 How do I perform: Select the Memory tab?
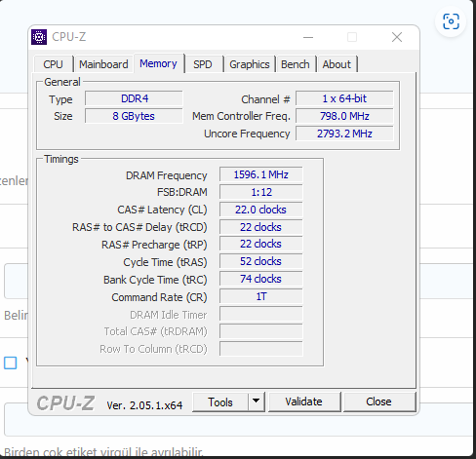158,63
